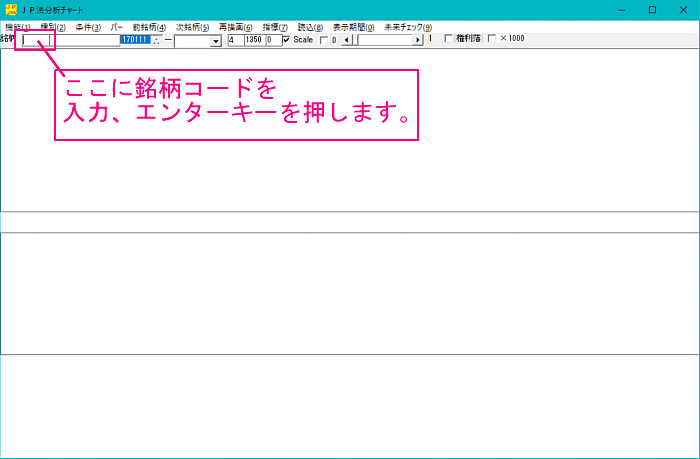700x459 pixels.
Task: Open the 機能(1) menu
Action: pos(17,27)
